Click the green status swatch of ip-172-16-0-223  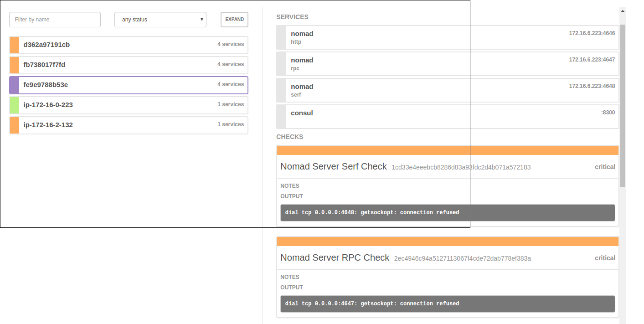(14, 105)
